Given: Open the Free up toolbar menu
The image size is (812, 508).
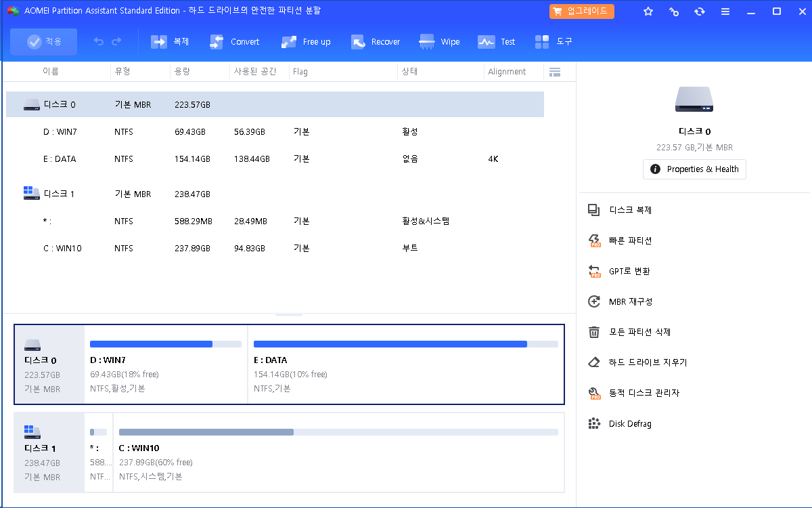Looking at the screenshot, I should click(306, 42).
